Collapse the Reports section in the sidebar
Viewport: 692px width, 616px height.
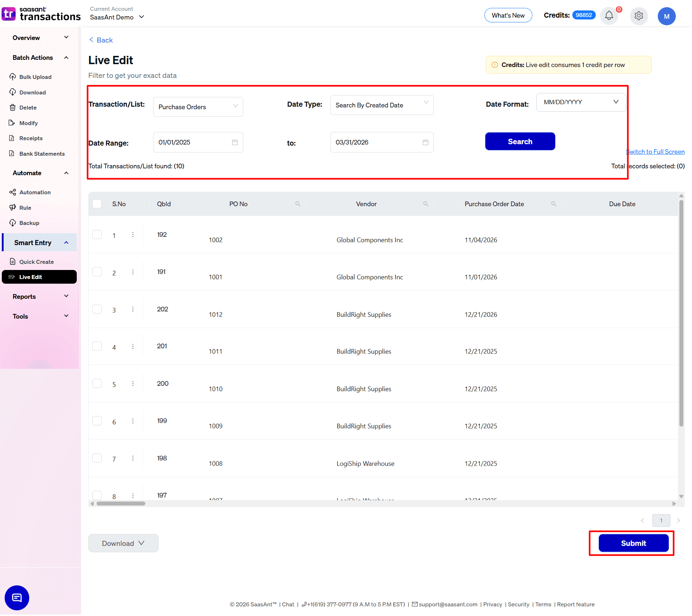tap(66, 296)
